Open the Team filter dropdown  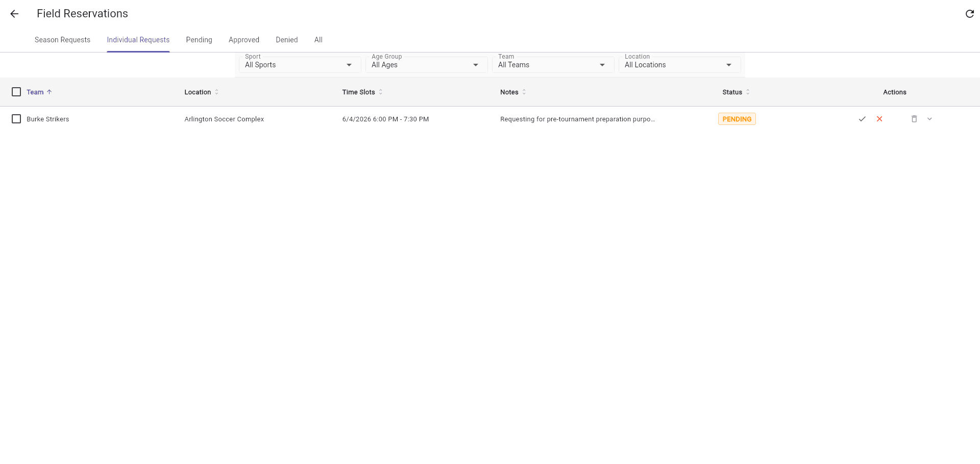tap(553, 64)
